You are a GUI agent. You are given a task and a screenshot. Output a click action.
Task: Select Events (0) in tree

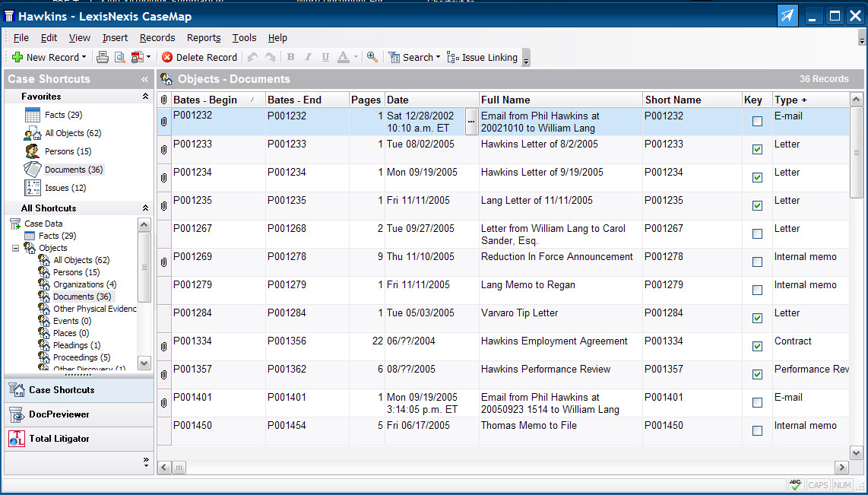(72, 321)
